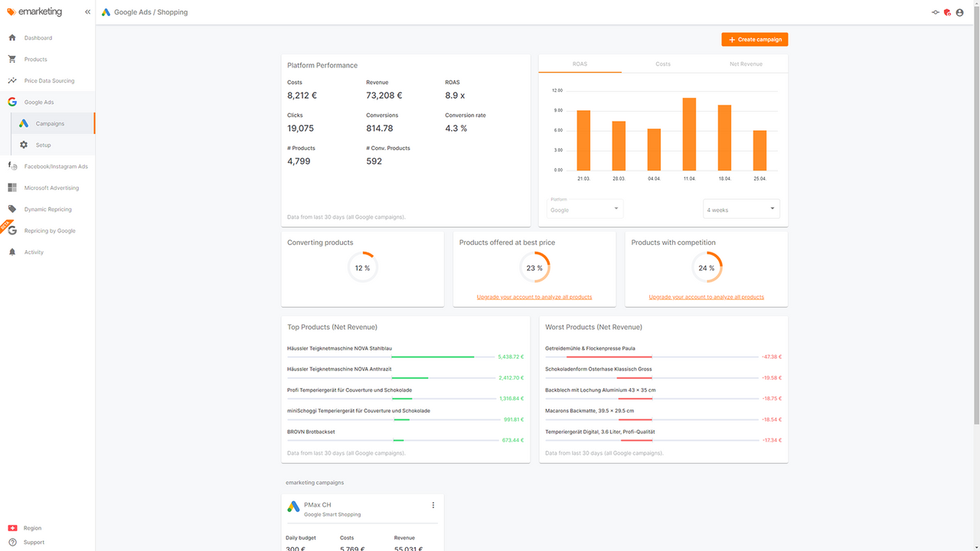Click the Converting products 12% gauge

[362, 267]
